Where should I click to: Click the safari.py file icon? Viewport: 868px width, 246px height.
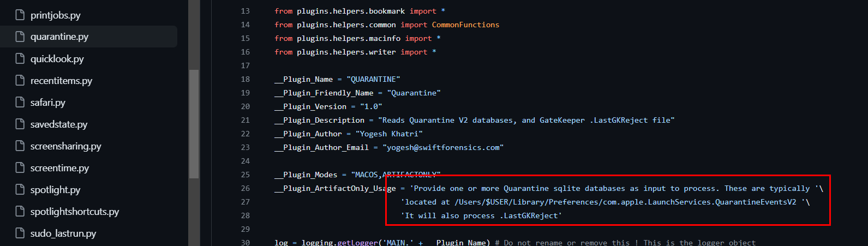click(20, 102)
